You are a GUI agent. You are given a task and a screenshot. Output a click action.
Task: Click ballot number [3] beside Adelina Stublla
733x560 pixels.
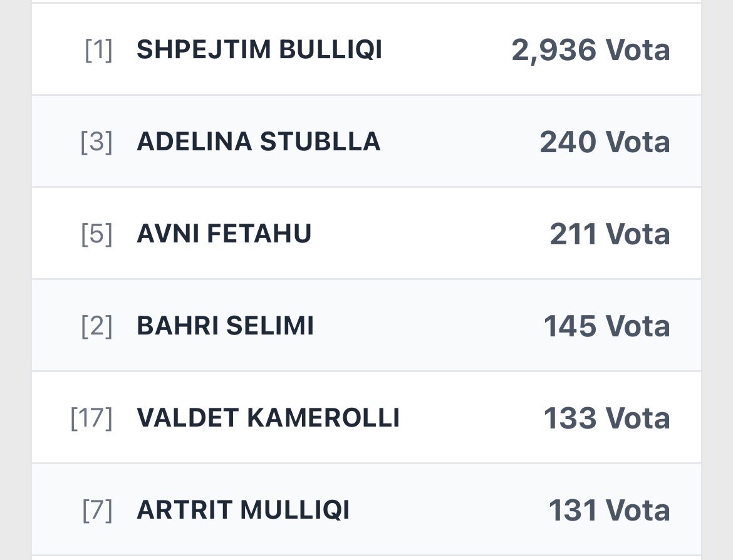[x=96, y=142]
